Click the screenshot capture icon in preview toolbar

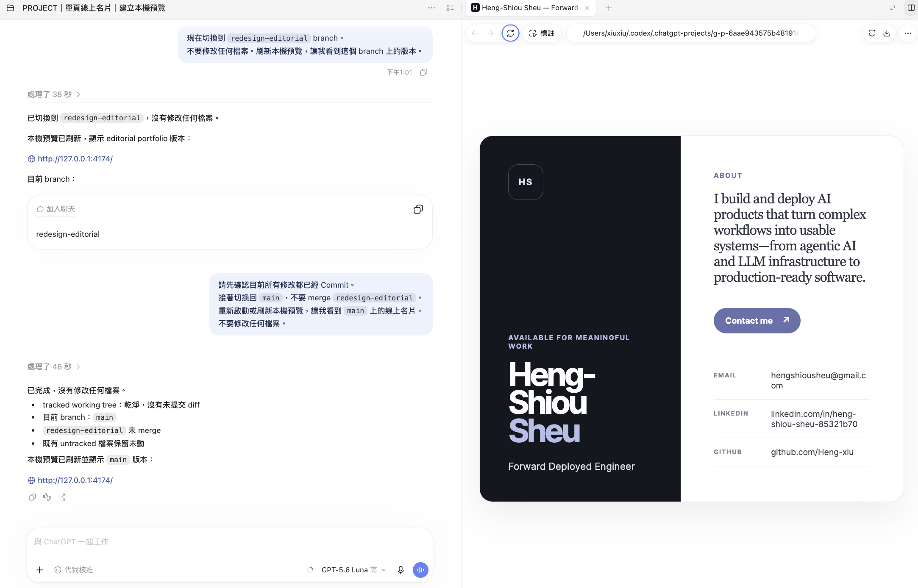pyautogui.click(x=872, y=33)
